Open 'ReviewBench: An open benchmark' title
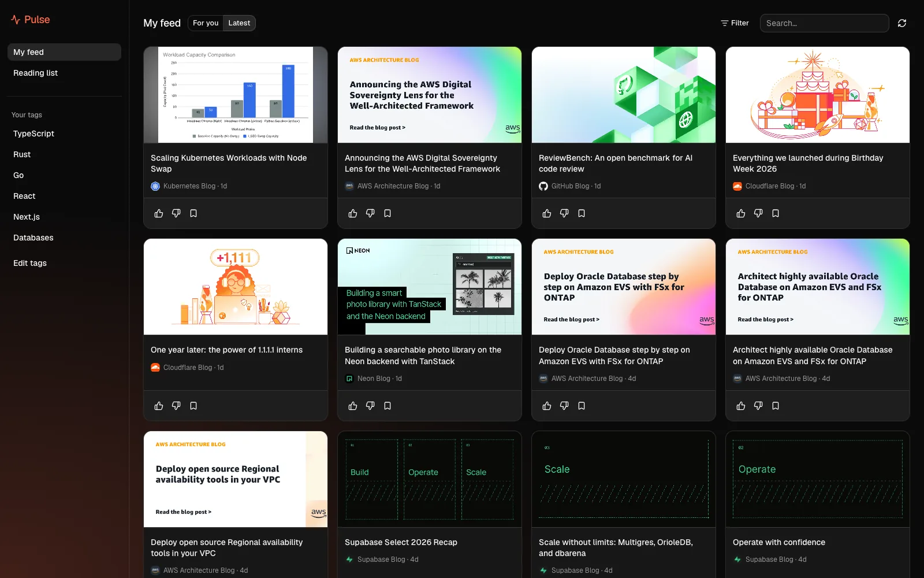The height and width of the screenshot is (578, 924). tap(616, 164)
